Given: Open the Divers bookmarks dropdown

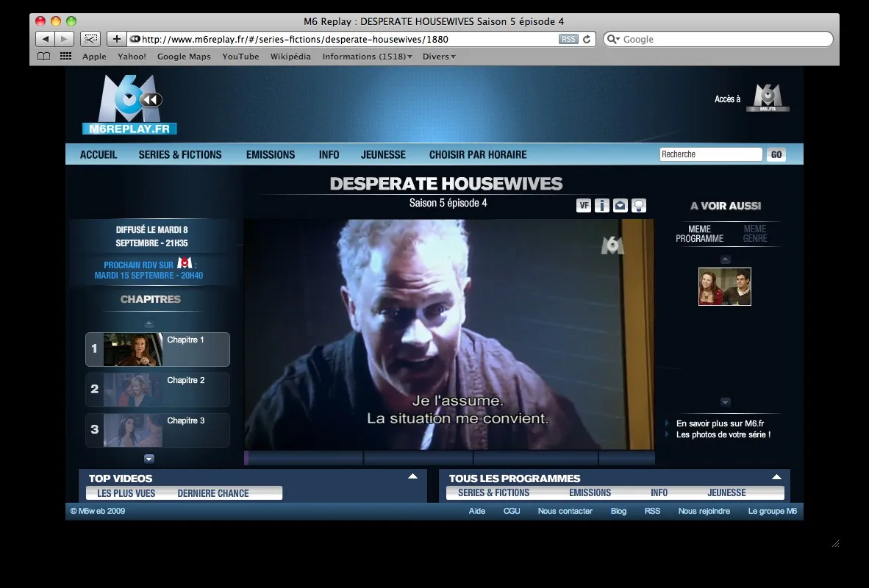Looking at the screenshot, I should [439, 57].
